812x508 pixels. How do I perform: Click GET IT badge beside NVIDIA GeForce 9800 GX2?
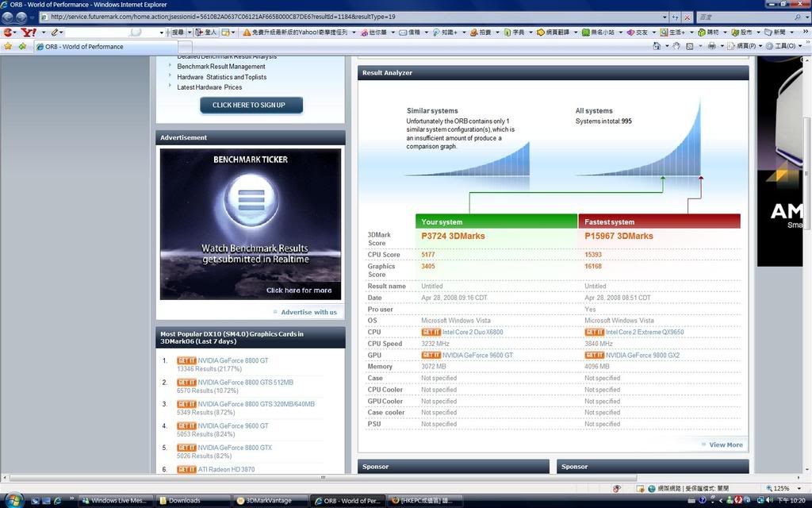[595, 355]
